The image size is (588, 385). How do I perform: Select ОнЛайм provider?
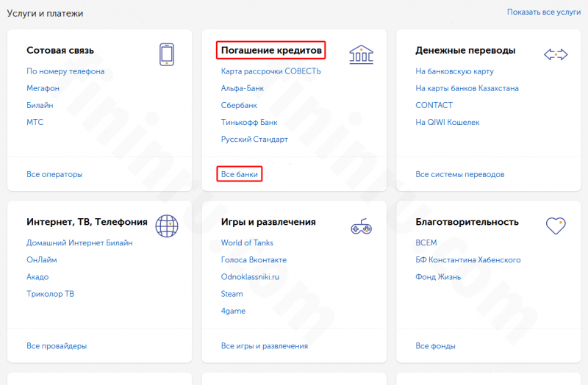pos(42,260)
